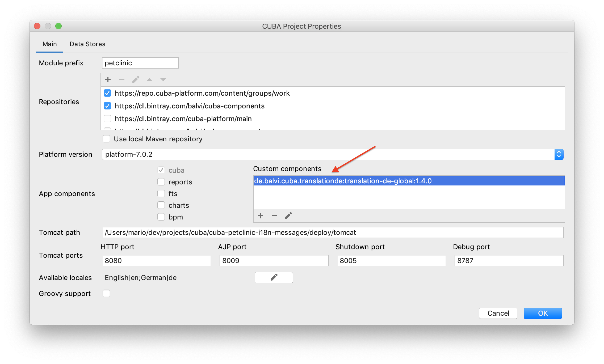The width and height of the screenshot is (604, 364).
Task: Switch to the Data Stores tab
Action: click(86, 44)
